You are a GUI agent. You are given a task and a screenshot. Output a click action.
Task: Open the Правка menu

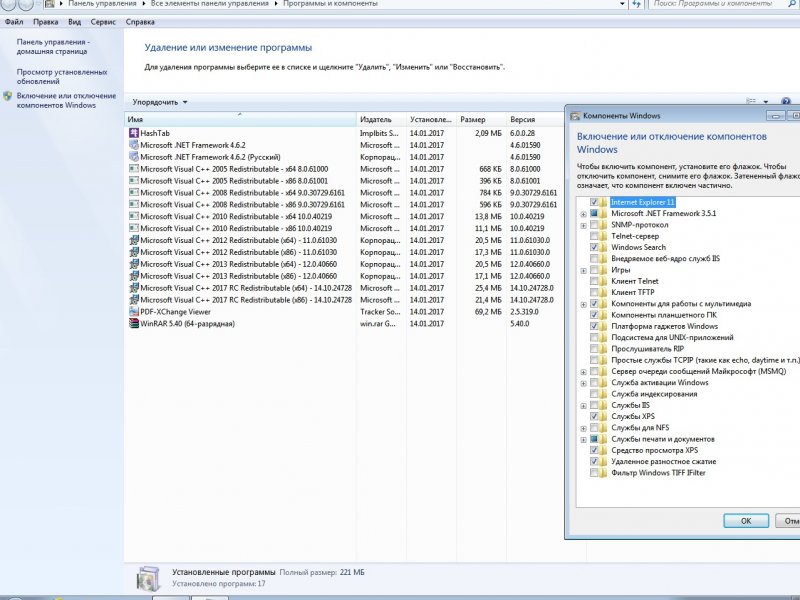click(x=45, y=22)
